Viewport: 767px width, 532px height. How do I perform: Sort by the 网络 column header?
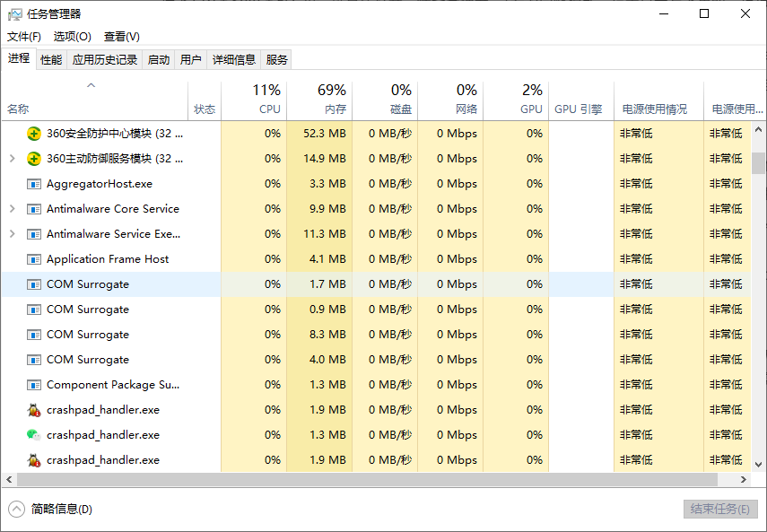pos(450,100)
